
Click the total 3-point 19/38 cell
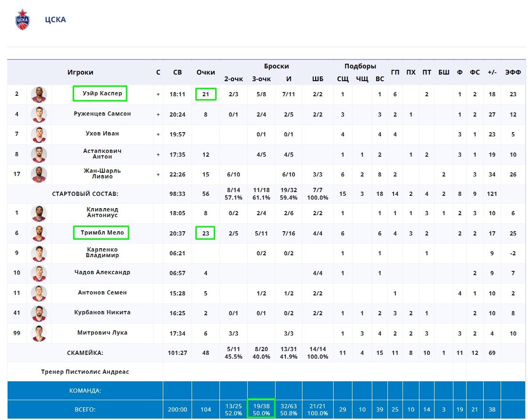tap(261, 410)
